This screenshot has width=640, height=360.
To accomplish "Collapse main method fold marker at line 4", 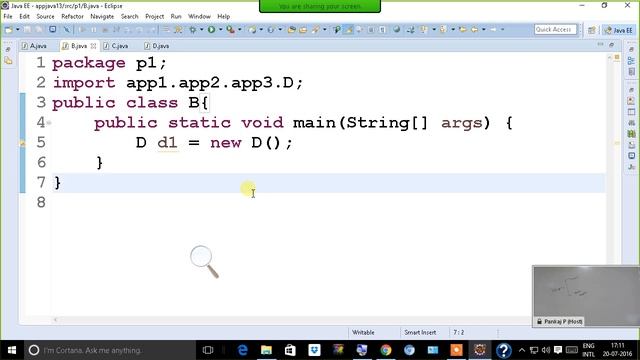I will point(49,122).
